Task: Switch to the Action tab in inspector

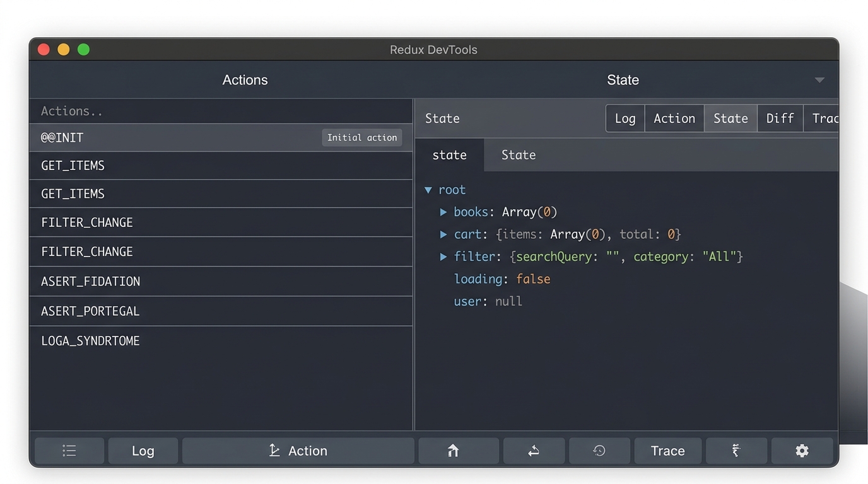Action: tap(674, 118)
